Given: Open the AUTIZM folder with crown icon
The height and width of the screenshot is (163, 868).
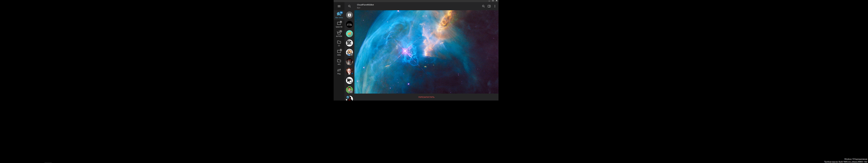Looking at the screenshot, I should click(x=339, y=34).
